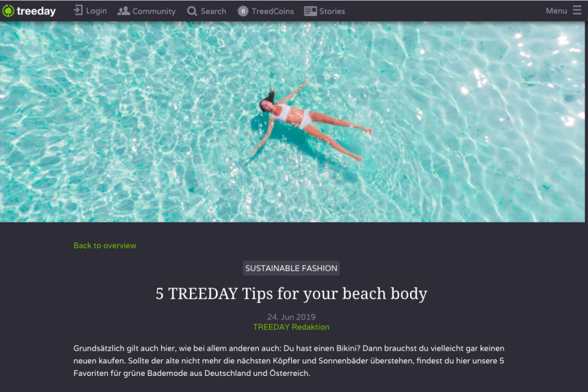Select the Search text in navigation
The width and height of the screenshot is (588, 392).
point(214,11)
